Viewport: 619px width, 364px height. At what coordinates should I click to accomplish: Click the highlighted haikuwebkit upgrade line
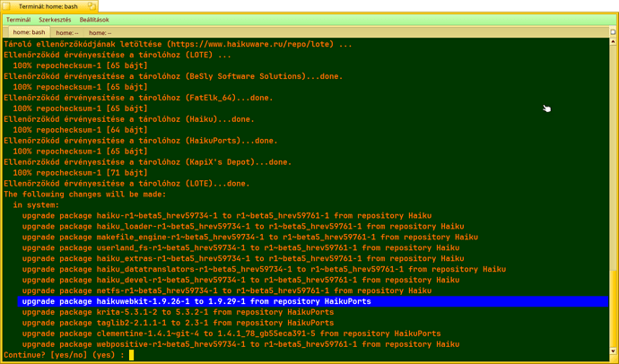[x=313, y=301]
